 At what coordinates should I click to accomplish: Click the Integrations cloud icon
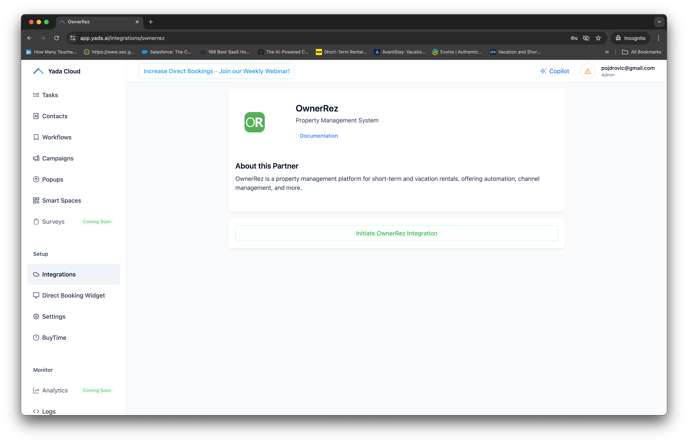(x=36, y=275)
